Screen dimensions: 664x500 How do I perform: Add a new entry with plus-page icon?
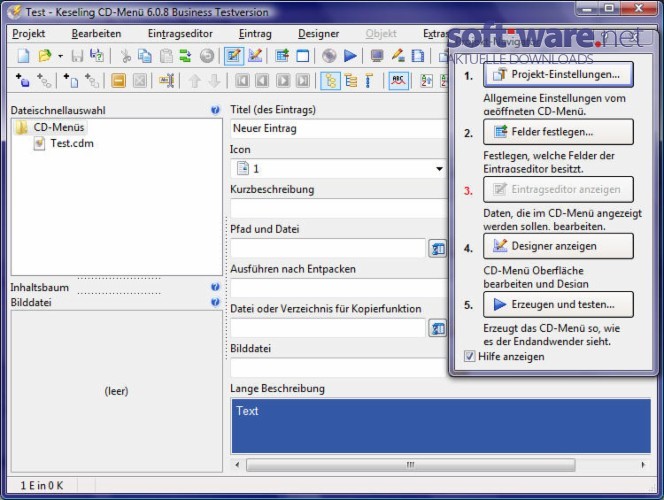tap(71, 80)
